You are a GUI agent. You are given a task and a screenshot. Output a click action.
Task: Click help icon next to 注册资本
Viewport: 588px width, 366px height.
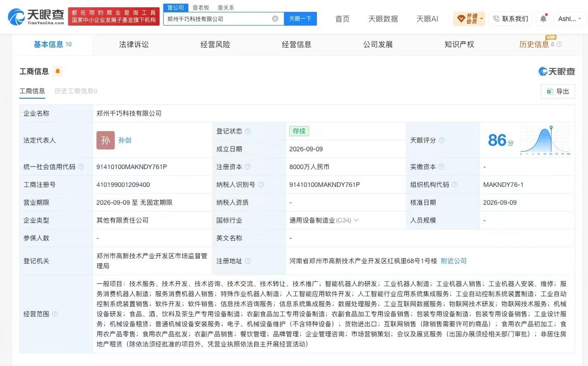pos(248,167)
